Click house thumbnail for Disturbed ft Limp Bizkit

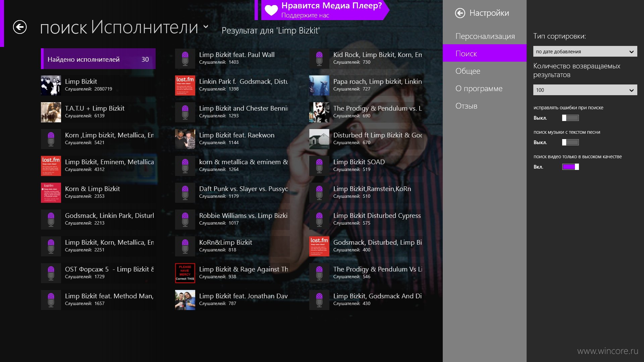tap(319, 139)
